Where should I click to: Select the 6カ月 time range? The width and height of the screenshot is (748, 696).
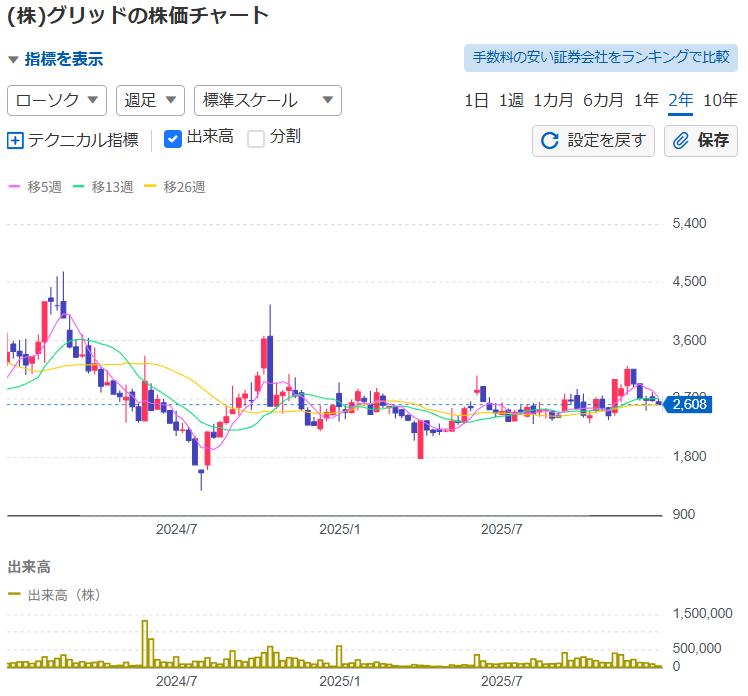pyautogui.click(x=603, y=100)
